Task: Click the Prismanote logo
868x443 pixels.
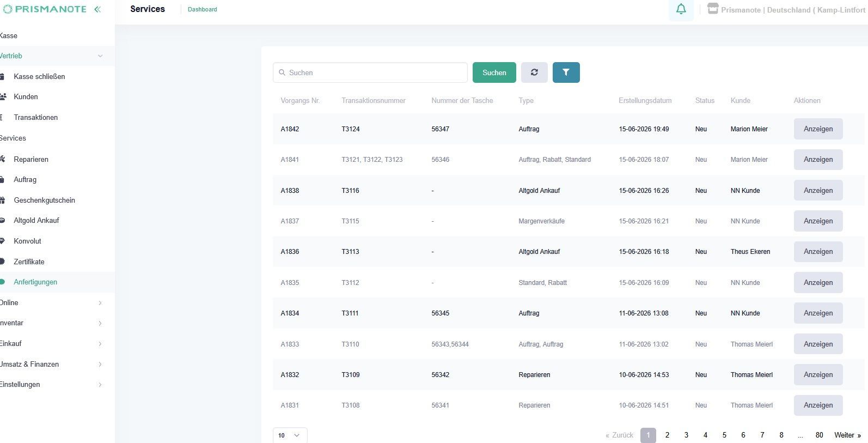Action: point(46,9)
